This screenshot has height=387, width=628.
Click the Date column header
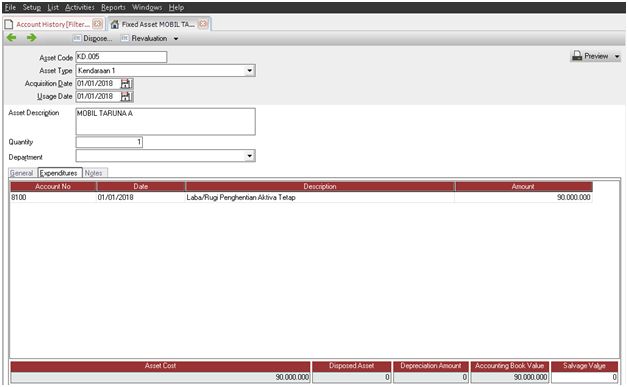click(x=141, y=186)
